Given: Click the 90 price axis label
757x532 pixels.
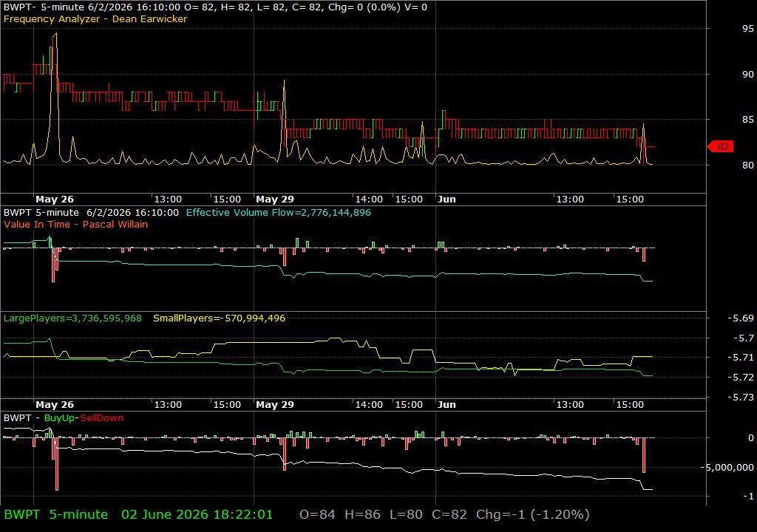Looking at the screenshot, I should [747, 75].
